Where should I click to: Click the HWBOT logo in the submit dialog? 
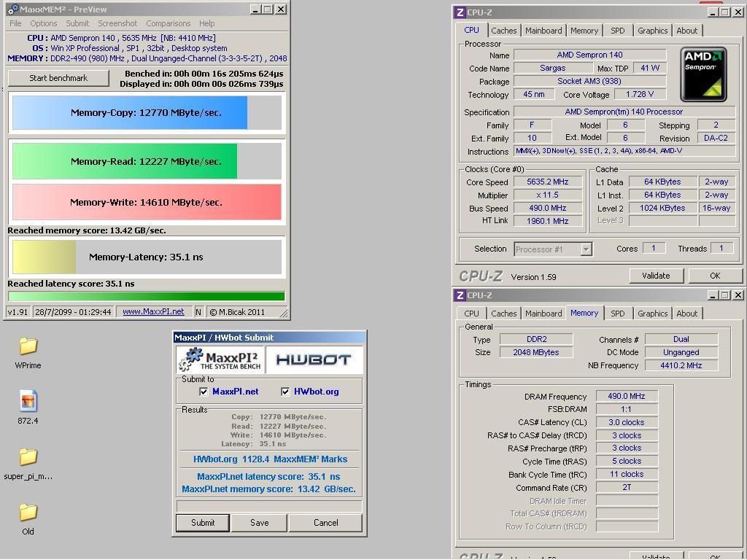[x=314, y=359]
